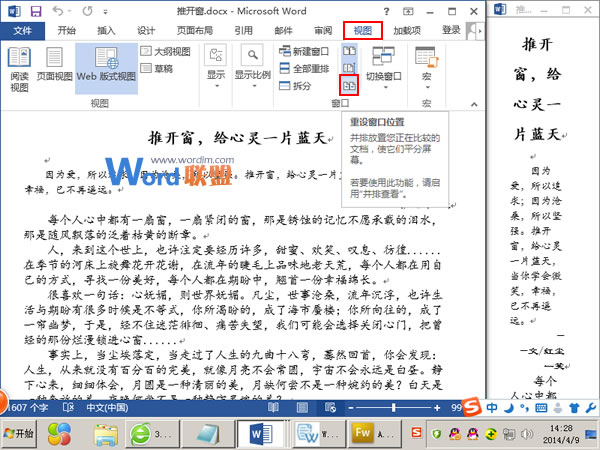
Task: Collapse the ribbon with the chevron
Action: pos(474,104)
